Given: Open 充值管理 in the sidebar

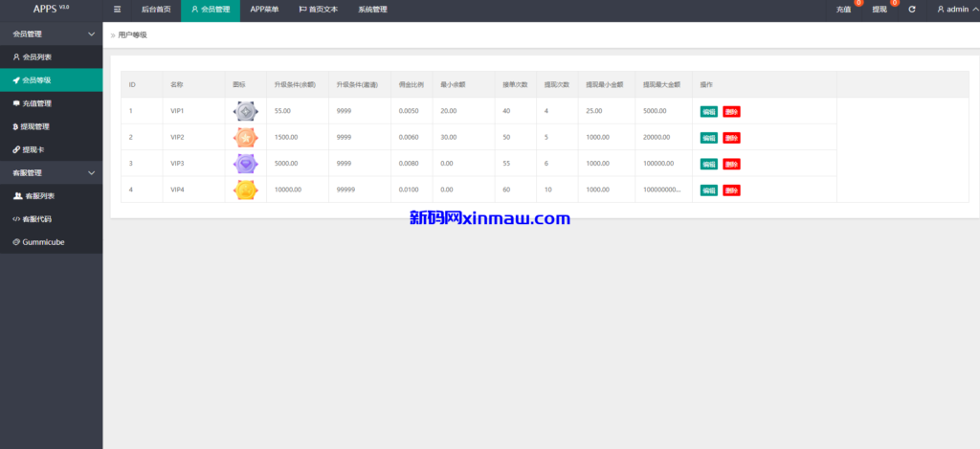Looking at the screenshot, I should (x=52, y=103).
